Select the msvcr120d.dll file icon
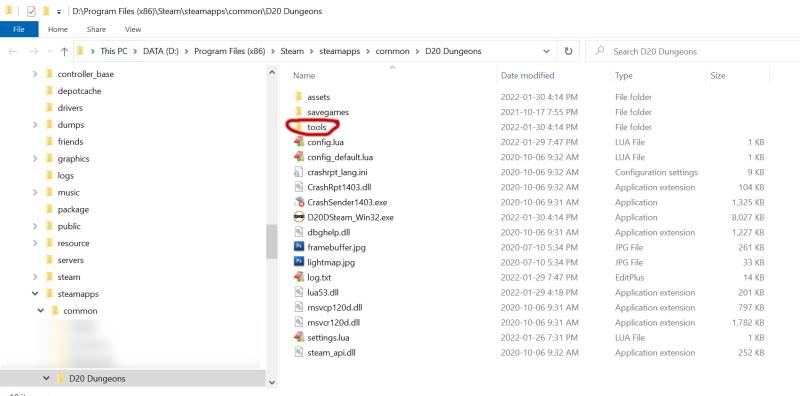 [x=299, y=323]
